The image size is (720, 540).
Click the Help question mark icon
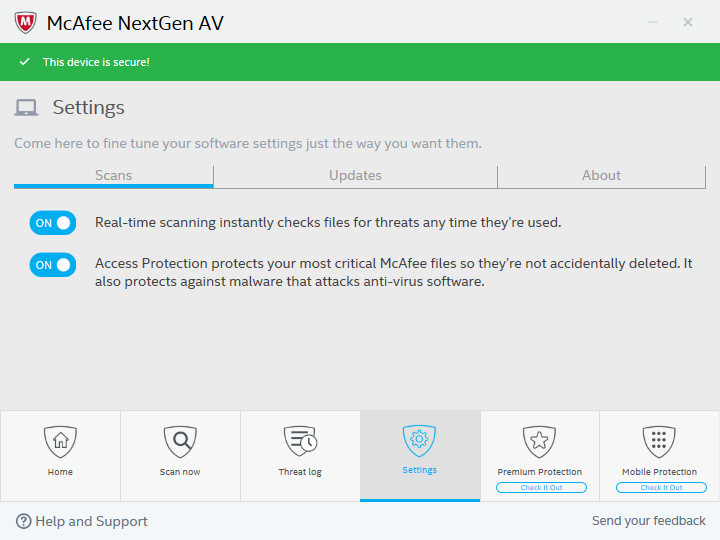point(23,521)
